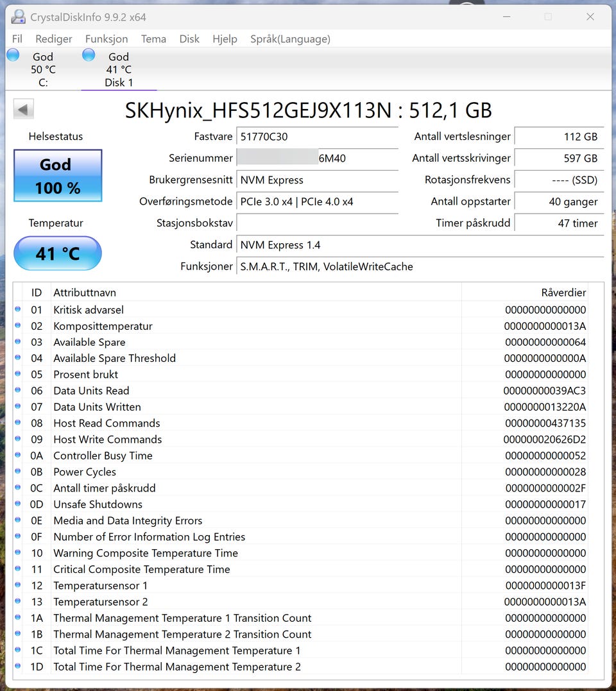Click the blue status orb for Disk 1
The height and width of the screenshot is (691, 616).
[89, 55]
